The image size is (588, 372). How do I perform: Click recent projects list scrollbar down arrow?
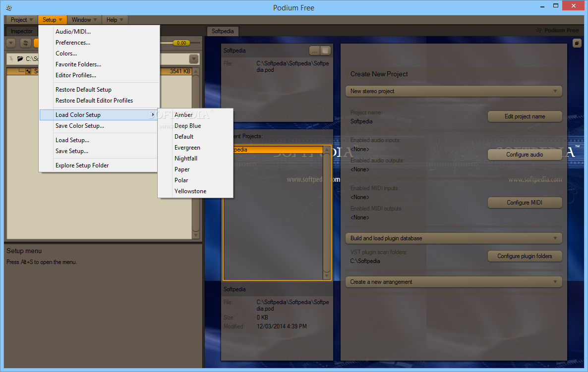point(327,276)
